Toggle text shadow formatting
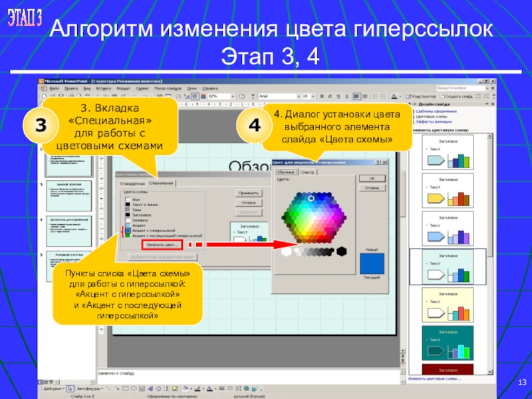Screen dimensions: 532x399 346,96
